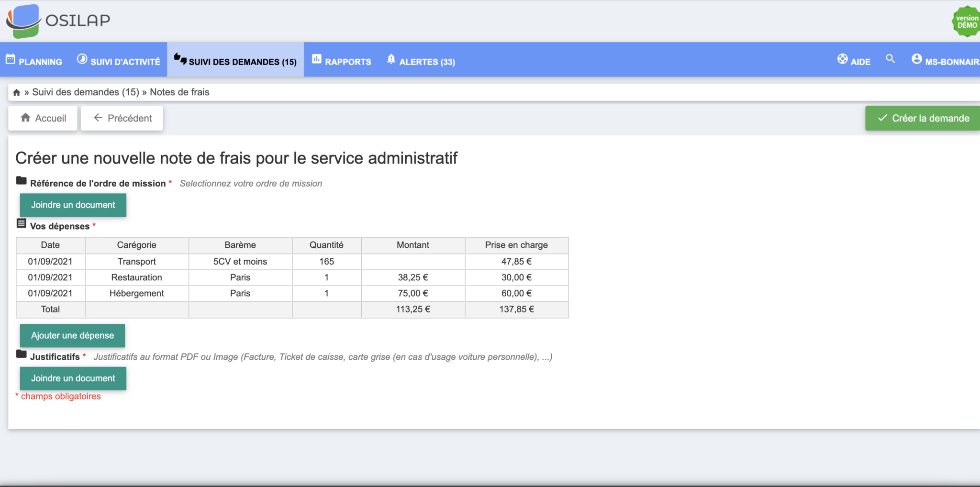The width and height of the screenshot is (980, 487).
Task: Select the 'Restauration' category cell
Action: [x=137, y=277]
